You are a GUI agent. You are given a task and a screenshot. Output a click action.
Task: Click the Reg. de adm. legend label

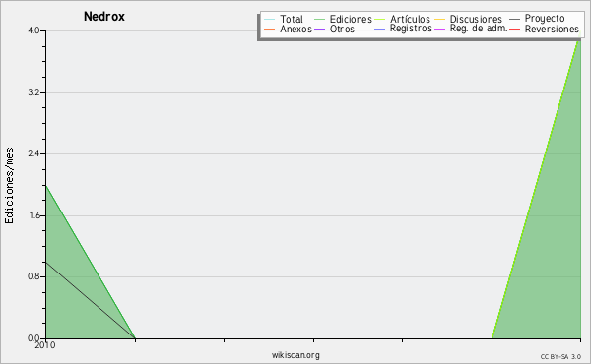point(479,29)
